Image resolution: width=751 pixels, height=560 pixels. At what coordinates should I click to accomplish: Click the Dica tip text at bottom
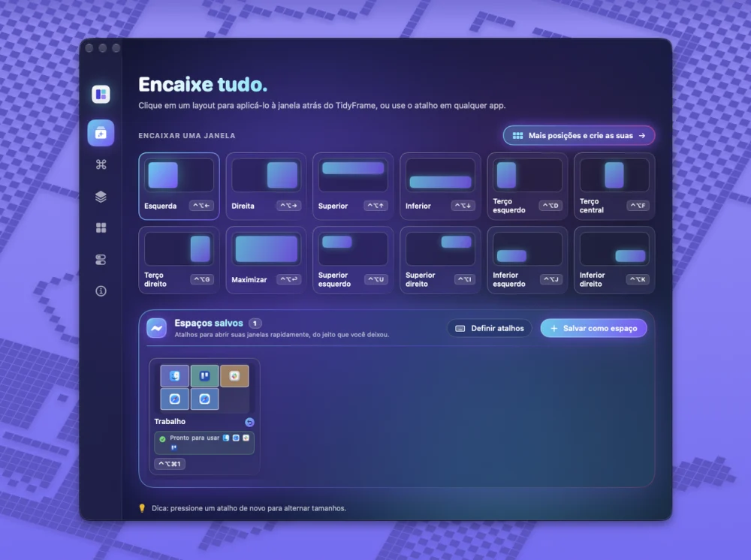(x=249, y=508)
